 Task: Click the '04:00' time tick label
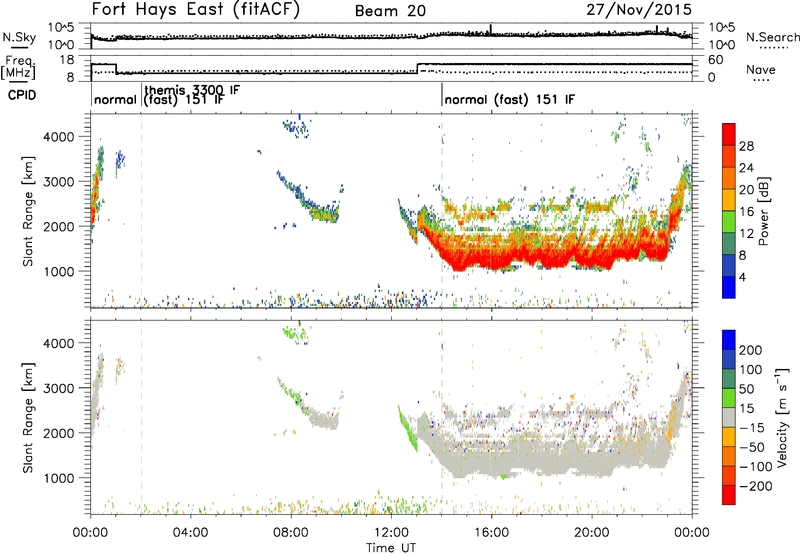(190, 533)
